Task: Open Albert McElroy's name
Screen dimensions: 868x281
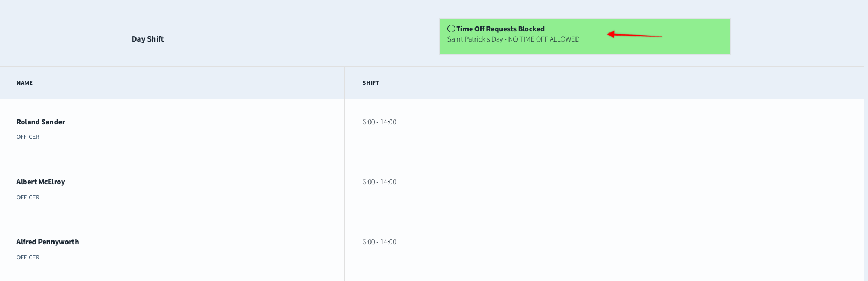Action: [40, 182]
